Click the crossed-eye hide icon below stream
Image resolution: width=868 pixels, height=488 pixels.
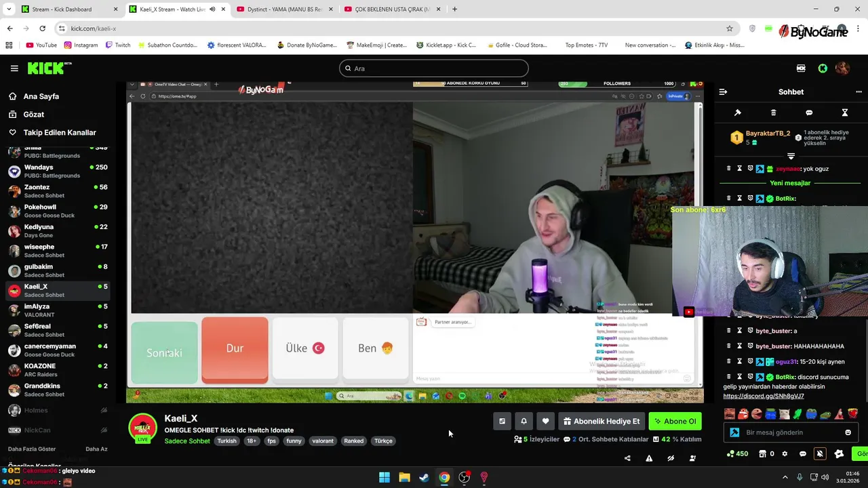click(671, 458)
